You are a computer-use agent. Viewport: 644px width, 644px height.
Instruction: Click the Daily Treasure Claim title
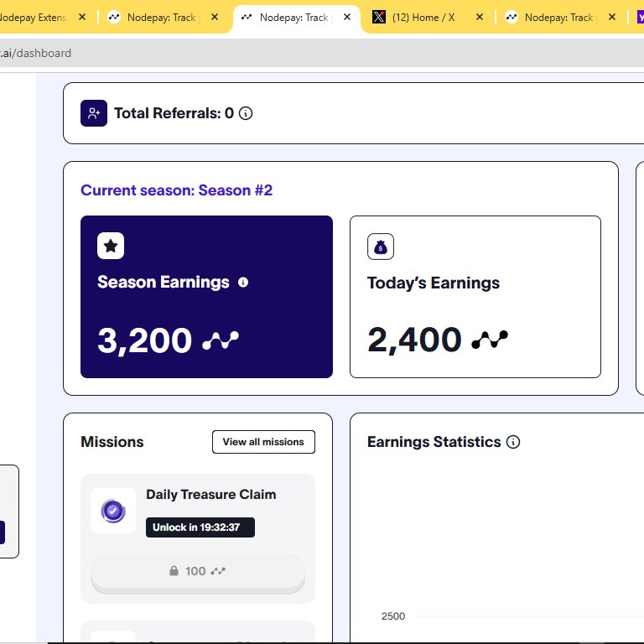pos(211,495)
